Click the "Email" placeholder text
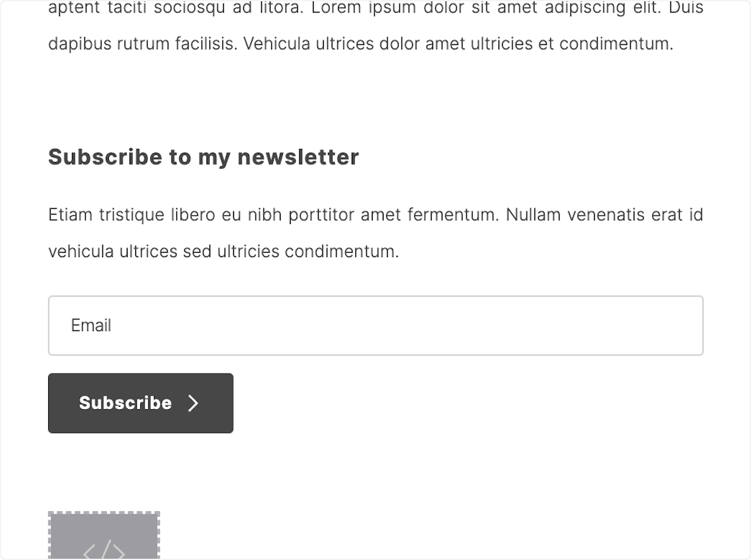Viewport: 751px width, 560px height. pyautogui.click(x=91, y=325)
